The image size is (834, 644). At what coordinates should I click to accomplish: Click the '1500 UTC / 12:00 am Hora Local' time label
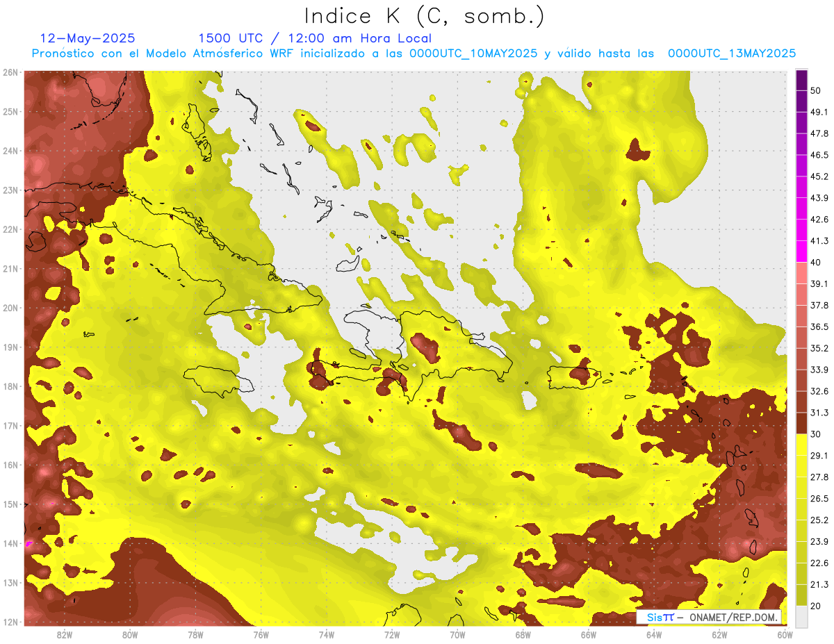click(x=315, y=38)
